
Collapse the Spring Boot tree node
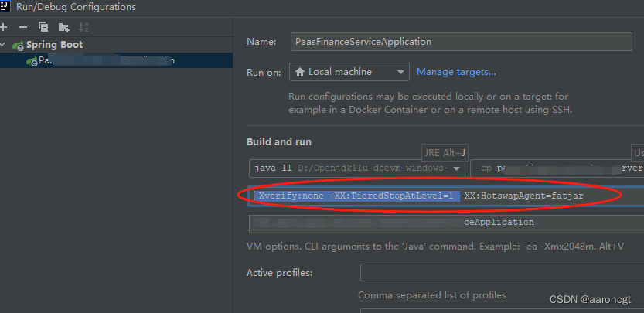(4, 44)
